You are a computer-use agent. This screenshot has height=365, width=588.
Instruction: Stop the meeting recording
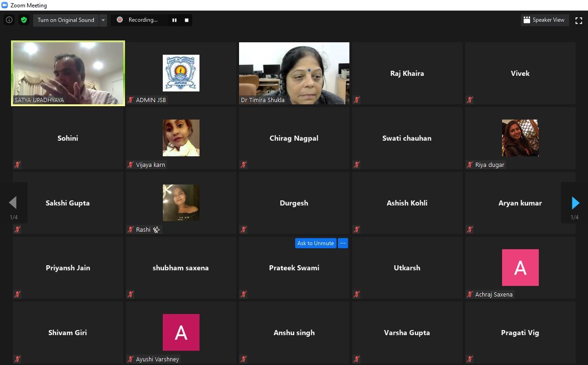(x=187, y=20)
